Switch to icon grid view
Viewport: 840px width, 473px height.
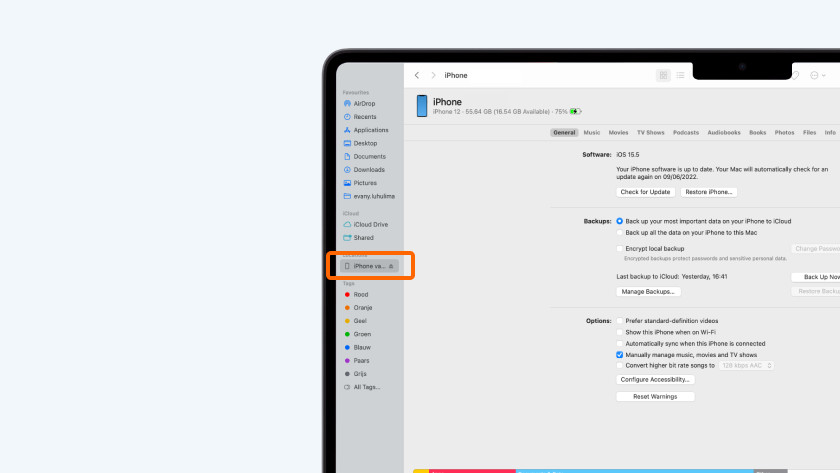(x=663, y=76)
